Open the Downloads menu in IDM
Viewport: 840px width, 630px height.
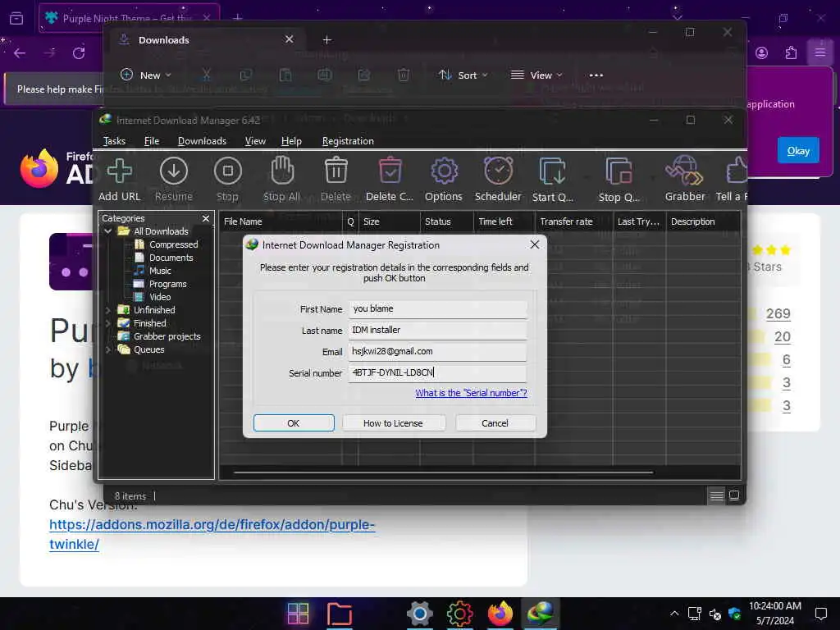[202, 141]
